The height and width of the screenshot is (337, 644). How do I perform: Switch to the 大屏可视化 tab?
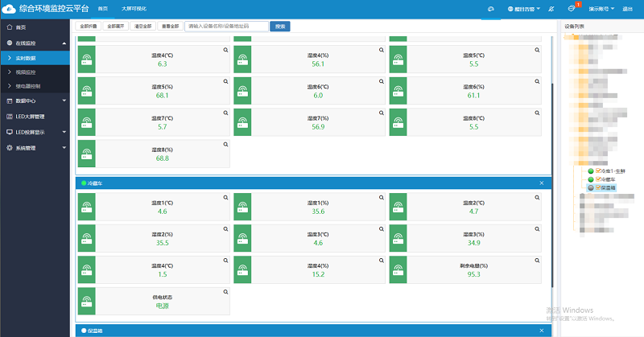pyautogui.click(x=134, y=8)
